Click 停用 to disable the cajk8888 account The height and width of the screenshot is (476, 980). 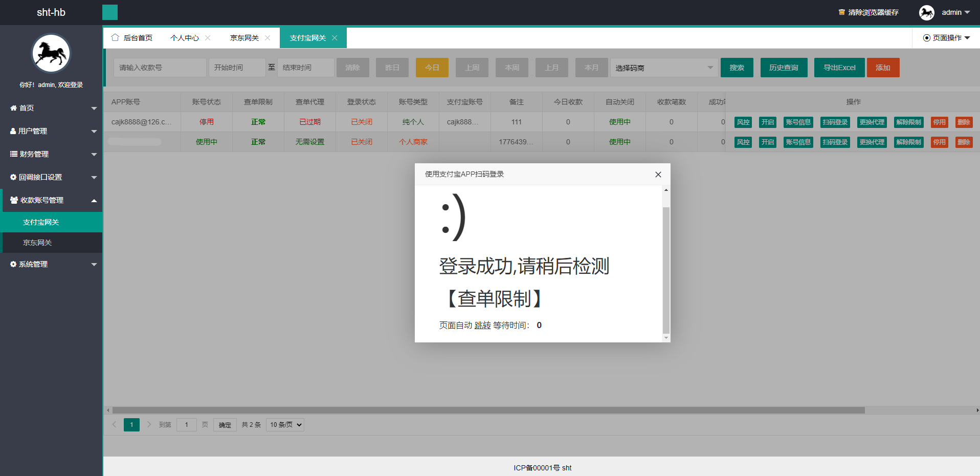pyautogui.click(x=940, y=122)
